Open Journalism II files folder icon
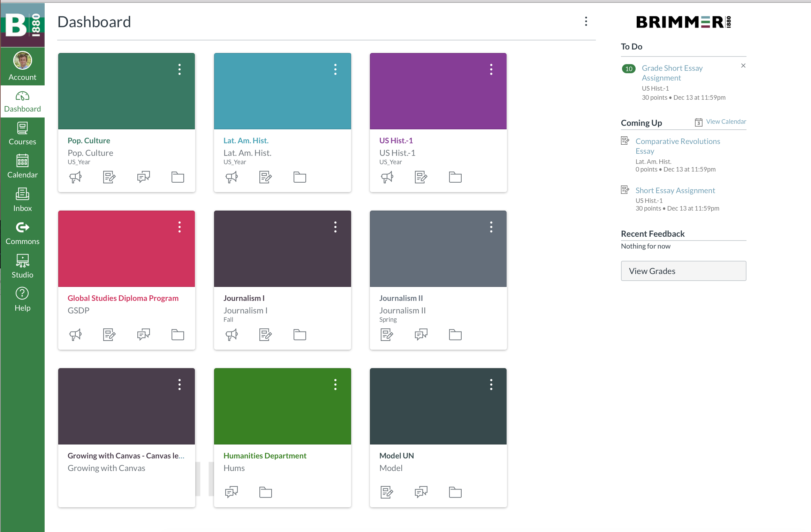Image resolution: width=811 pixels, height=532 pixels. pyautogui.click(x=455, y=335)
